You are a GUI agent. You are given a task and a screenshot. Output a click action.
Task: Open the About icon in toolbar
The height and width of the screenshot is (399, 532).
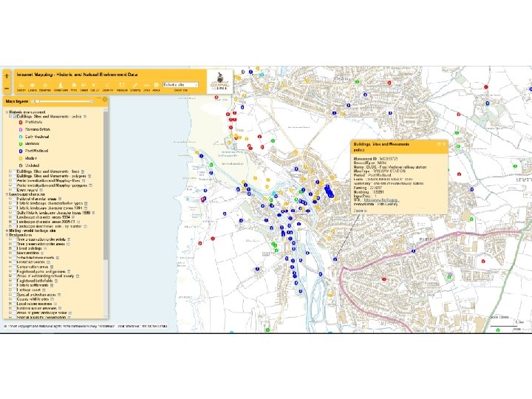click(156, 87)
